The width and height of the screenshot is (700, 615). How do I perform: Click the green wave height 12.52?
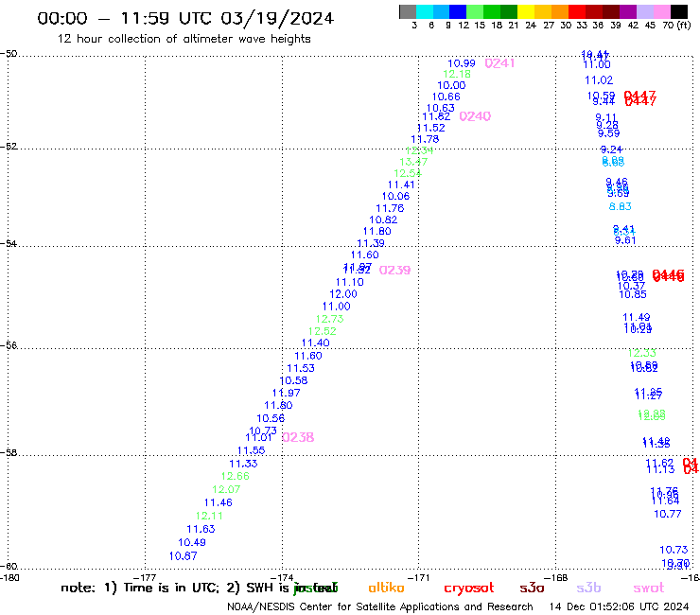(x=322, y=331)
